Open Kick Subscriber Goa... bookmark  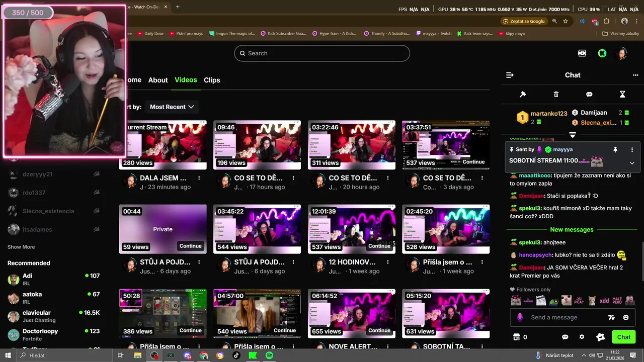[x=283, y=34]
